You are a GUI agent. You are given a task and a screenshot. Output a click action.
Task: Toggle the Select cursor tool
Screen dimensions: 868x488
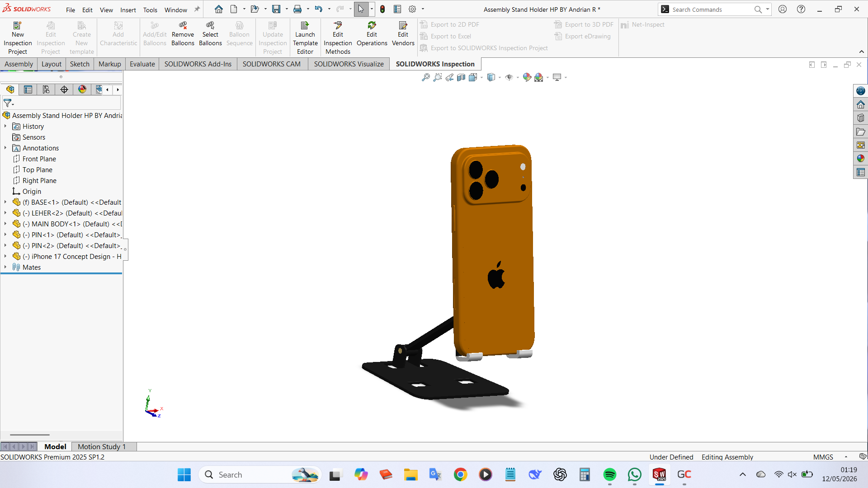(x=361, y=9)
